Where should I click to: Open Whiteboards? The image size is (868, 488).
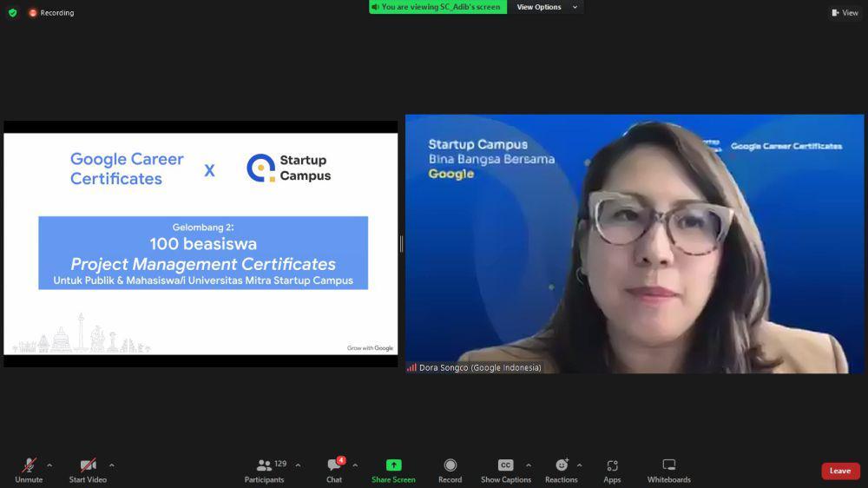coord(668,471)
